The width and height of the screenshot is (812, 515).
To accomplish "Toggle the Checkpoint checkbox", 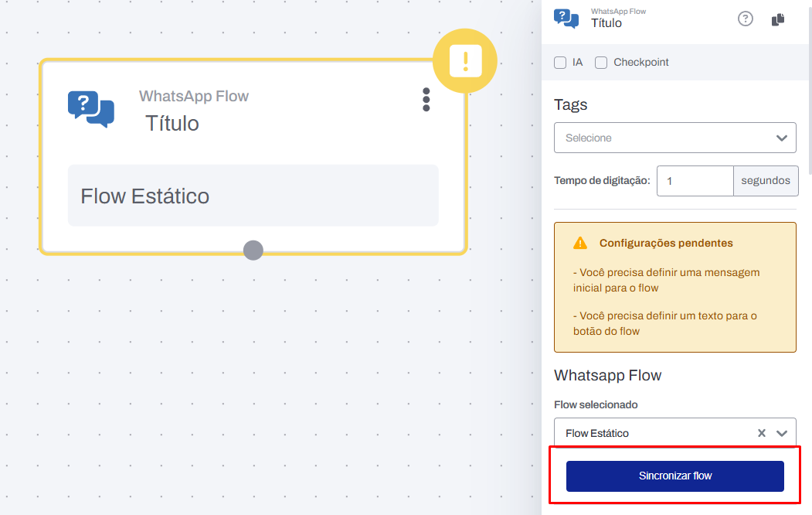I will pyautogui.click(x=601, y=63).
